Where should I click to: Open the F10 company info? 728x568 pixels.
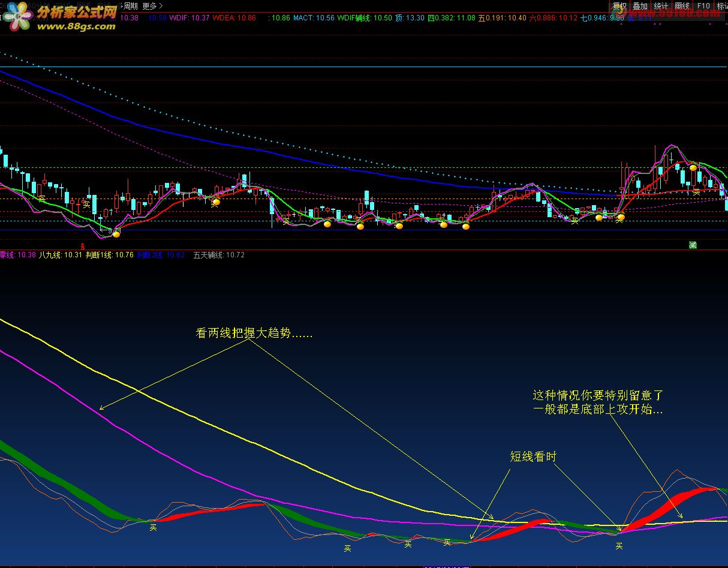coord(703,6)
